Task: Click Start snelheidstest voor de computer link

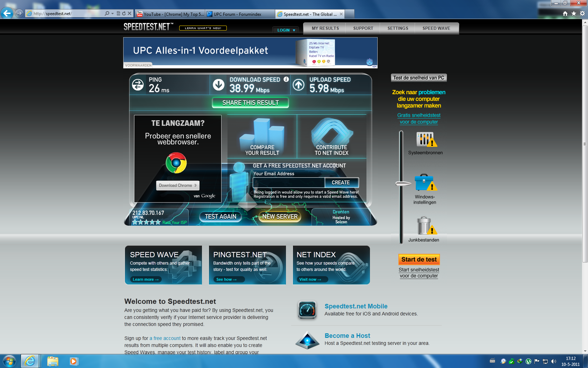Action: pyautogui.click(x=419, y=273)
